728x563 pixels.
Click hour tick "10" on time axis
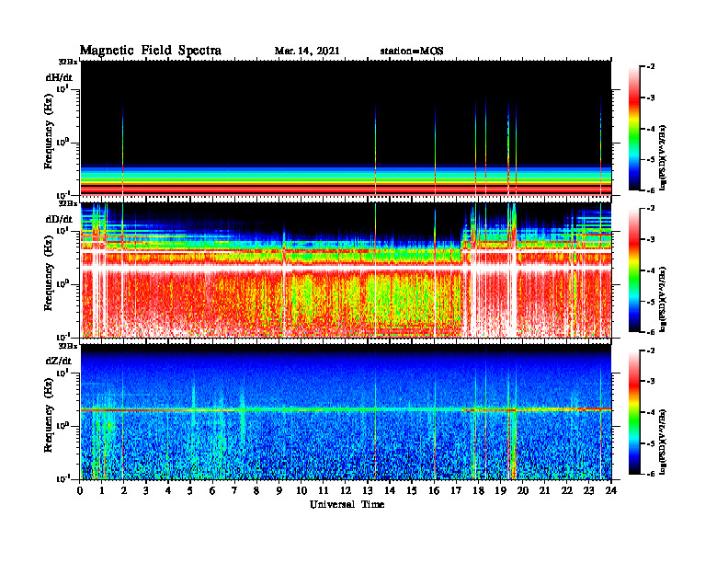point(301,490)
